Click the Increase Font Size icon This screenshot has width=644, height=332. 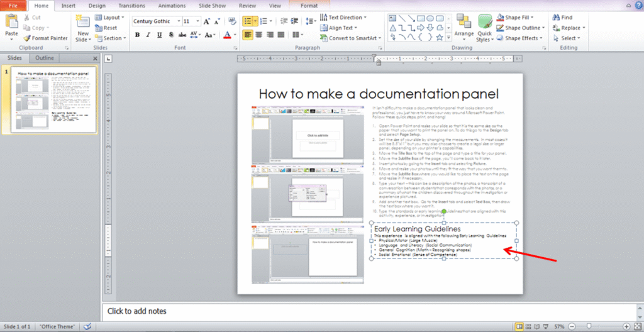tap(207, 21)
